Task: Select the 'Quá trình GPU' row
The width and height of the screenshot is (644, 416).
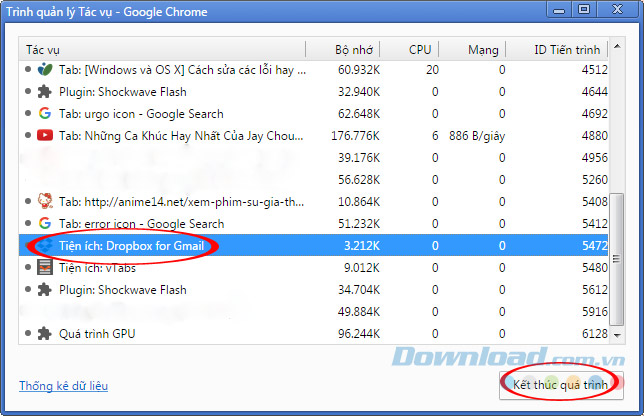Action: (313, 334)
